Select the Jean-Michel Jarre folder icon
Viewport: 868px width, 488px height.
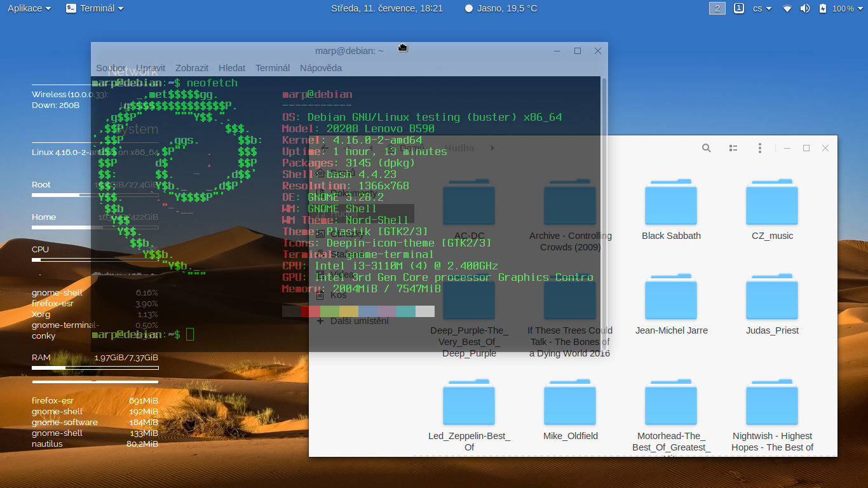point(671,297)
